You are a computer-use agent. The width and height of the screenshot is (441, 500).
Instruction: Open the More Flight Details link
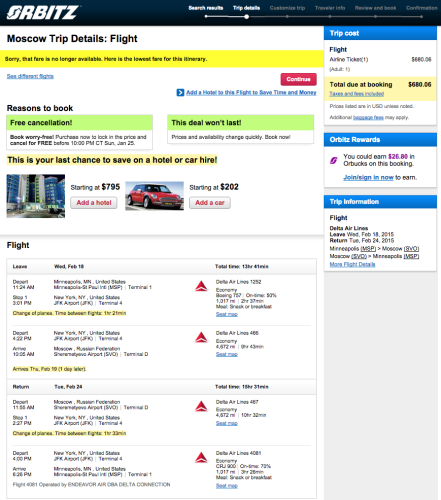tap(352, 264)
